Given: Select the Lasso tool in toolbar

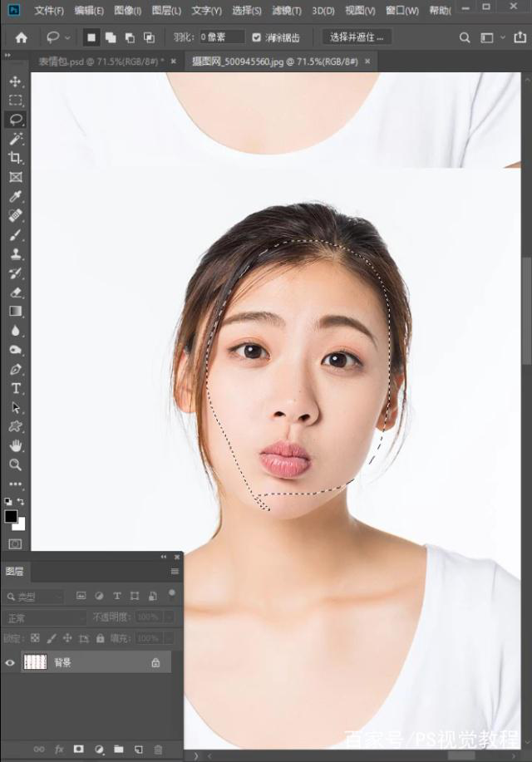Looking at the screenshot, I should click(15, 119).
